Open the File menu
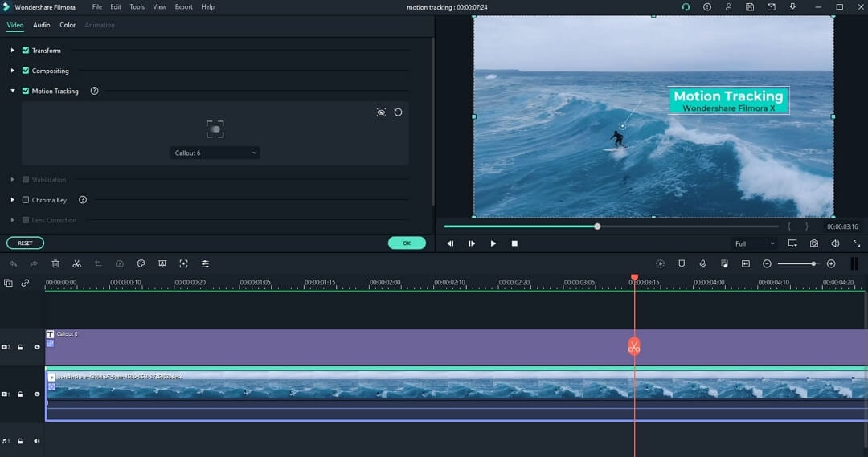 point(97,7)
